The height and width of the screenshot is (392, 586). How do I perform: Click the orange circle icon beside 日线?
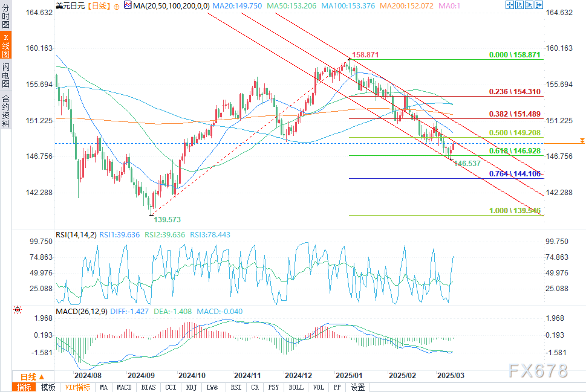pyautogui.click(x=117, y=7)
